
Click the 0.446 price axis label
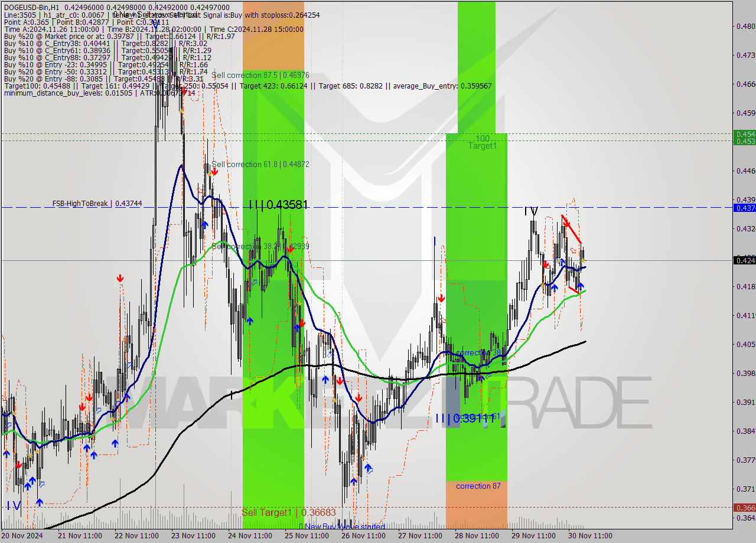pyautogui.click(x=745, y=171)
